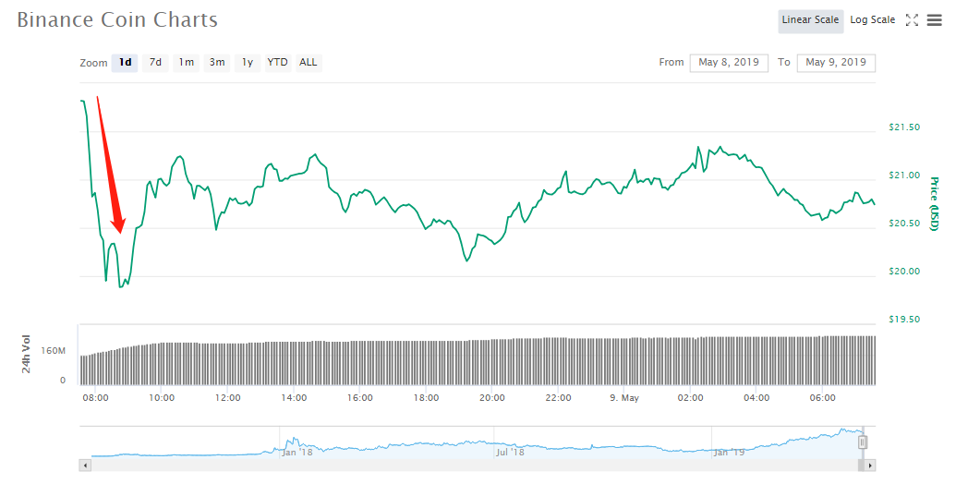Click the $20.50 price axis label

click(x=903, y=224)
